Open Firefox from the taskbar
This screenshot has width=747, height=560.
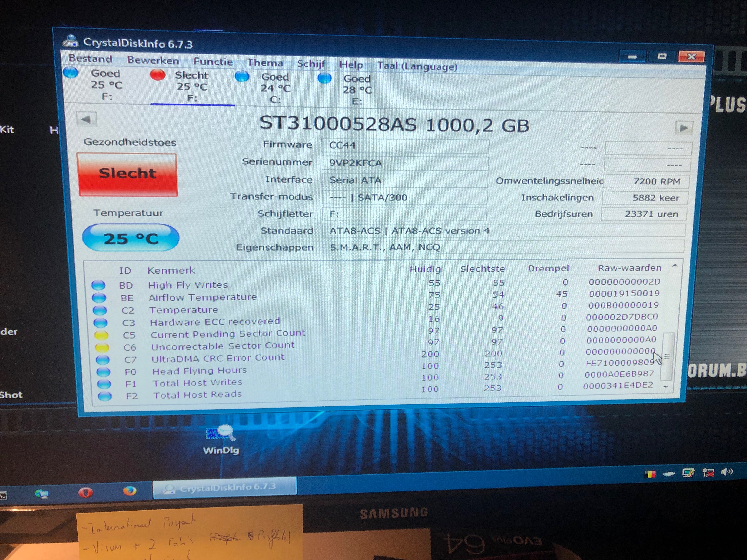coord(130,491)
